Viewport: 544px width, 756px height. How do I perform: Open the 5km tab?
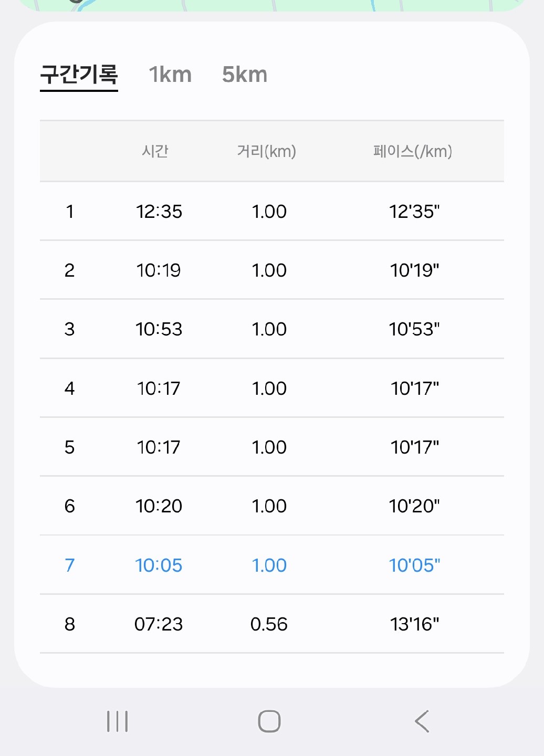tap(245, 75)
